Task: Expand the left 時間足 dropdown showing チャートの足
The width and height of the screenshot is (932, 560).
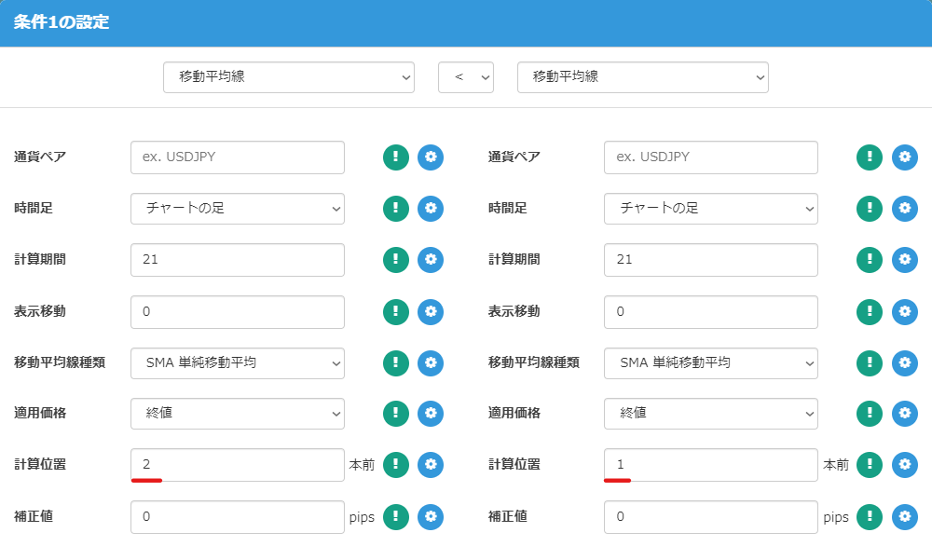Action: click(238, 209)
